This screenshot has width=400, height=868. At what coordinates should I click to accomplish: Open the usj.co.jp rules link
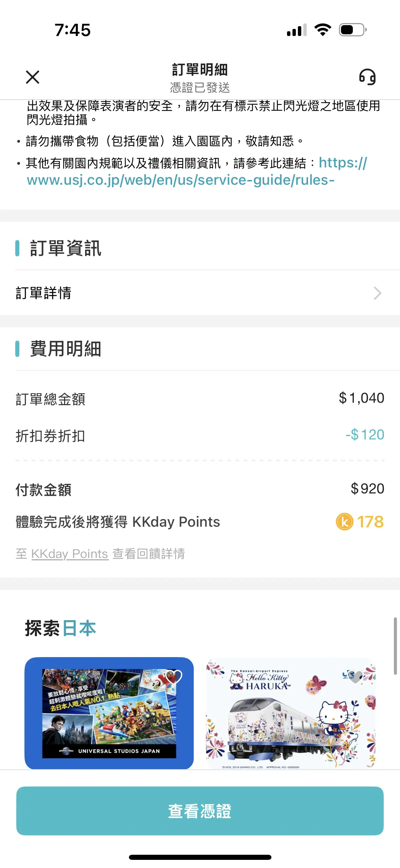click(x=197, y=171)
